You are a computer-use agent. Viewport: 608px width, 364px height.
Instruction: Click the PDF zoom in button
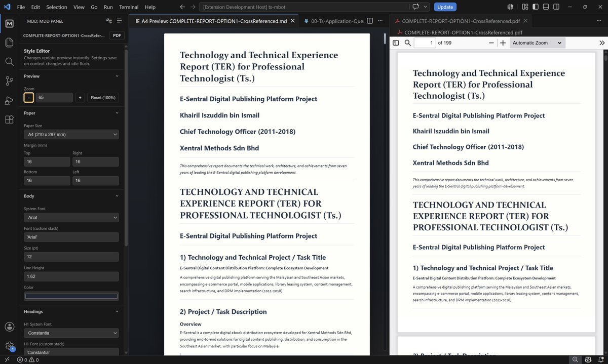[503, 43]
